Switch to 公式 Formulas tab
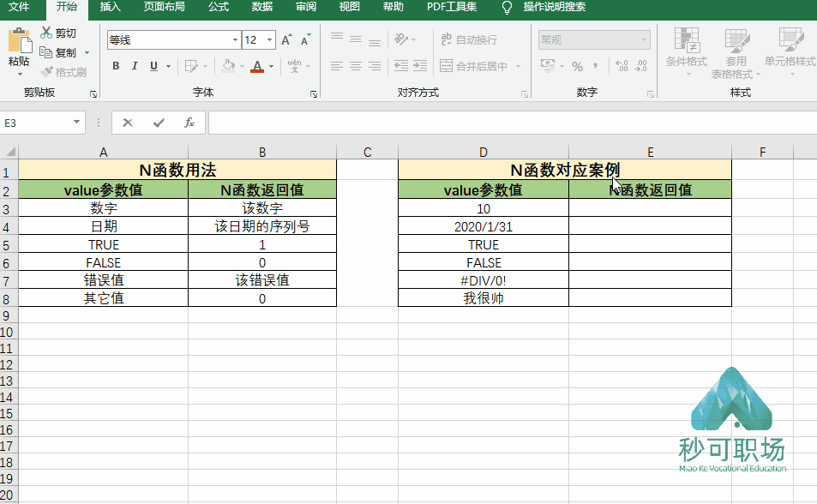The height and width of the screenshot is (504, 817). [219, 7]
